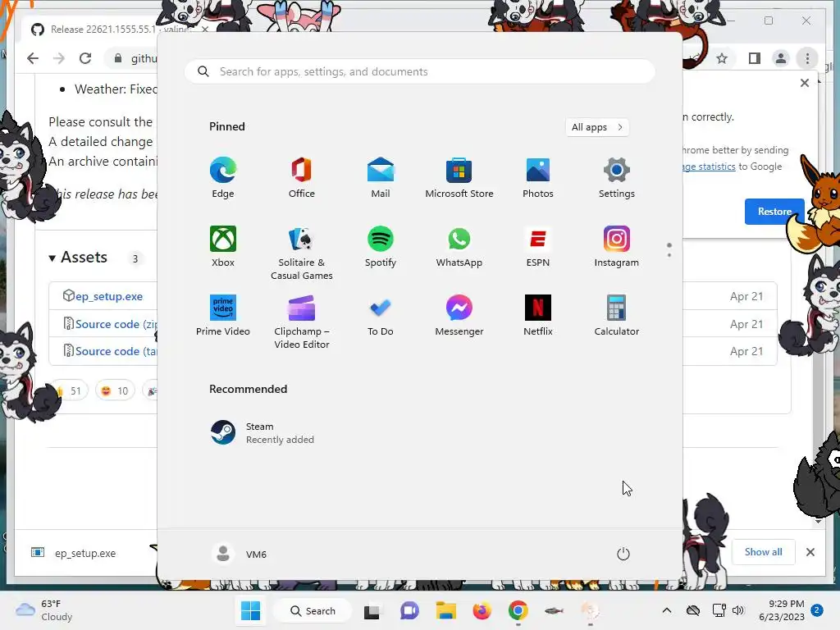Go to next pinned apps page

coord(669,255)
